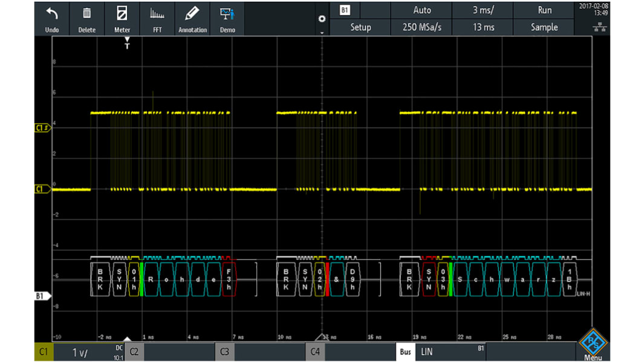Image resolution: width=644 pixels, height=362 pixels.
Task: Click the decoded 'w' data byte
Action: coord(507,279)
